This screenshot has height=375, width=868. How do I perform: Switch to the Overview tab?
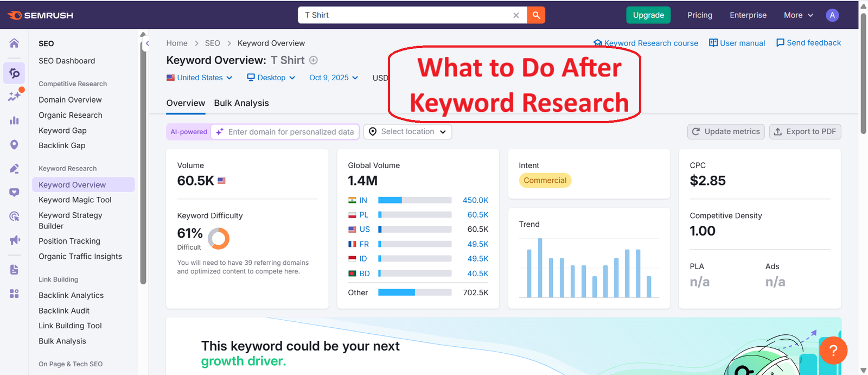[186, 103]
